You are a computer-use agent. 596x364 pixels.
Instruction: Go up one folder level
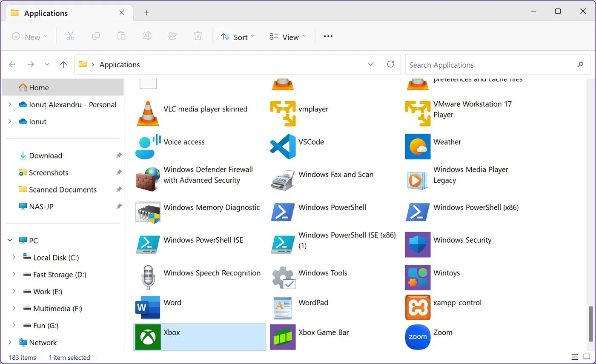[x=63, y=65]
